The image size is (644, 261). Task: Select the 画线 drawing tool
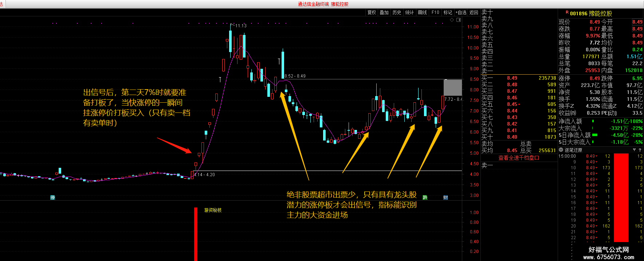(x=422, y=12)
